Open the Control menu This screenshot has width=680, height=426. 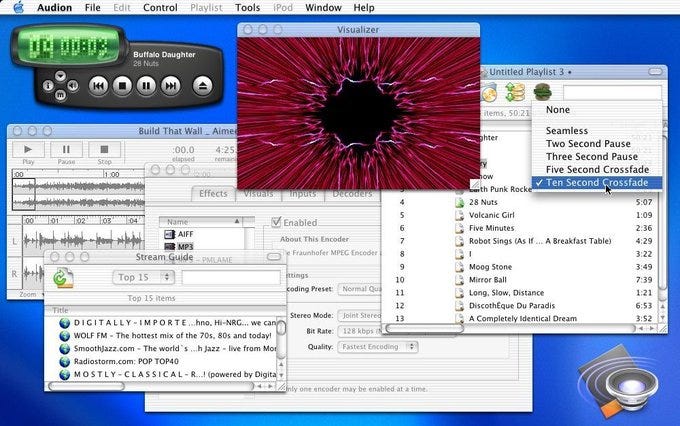pos(160,7)
